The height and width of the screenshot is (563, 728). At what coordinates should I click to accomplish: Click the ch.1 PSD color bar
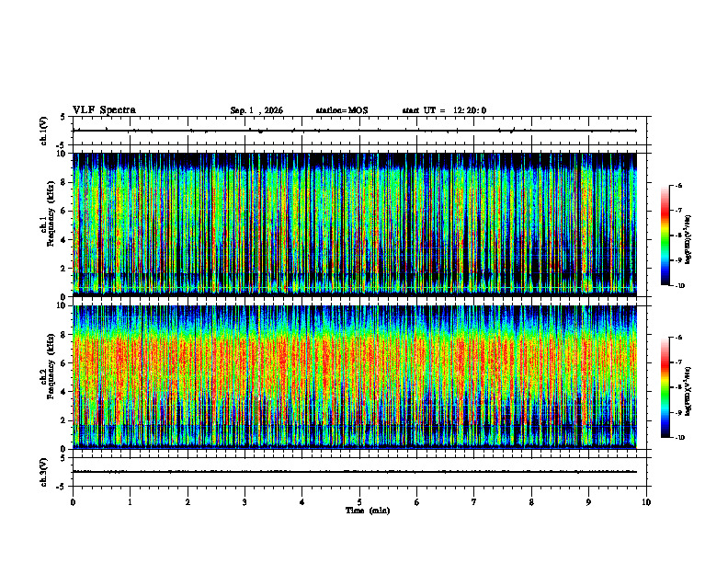point(665,236)
